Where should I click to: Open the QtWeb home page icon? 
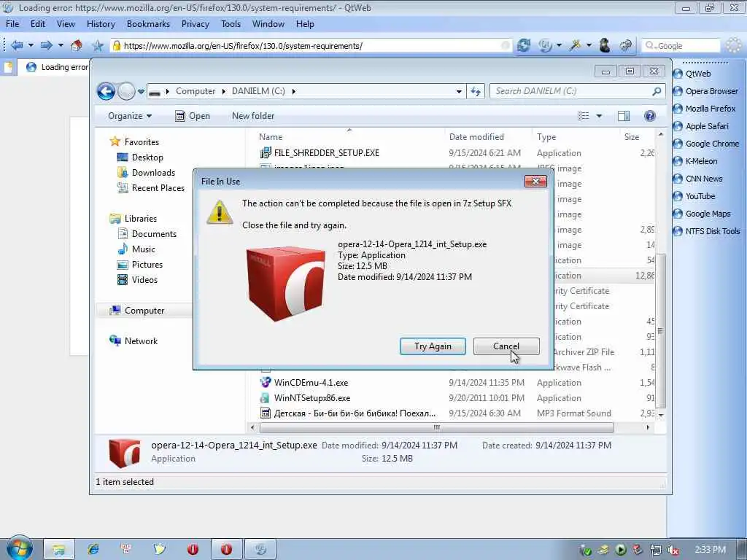76,45
